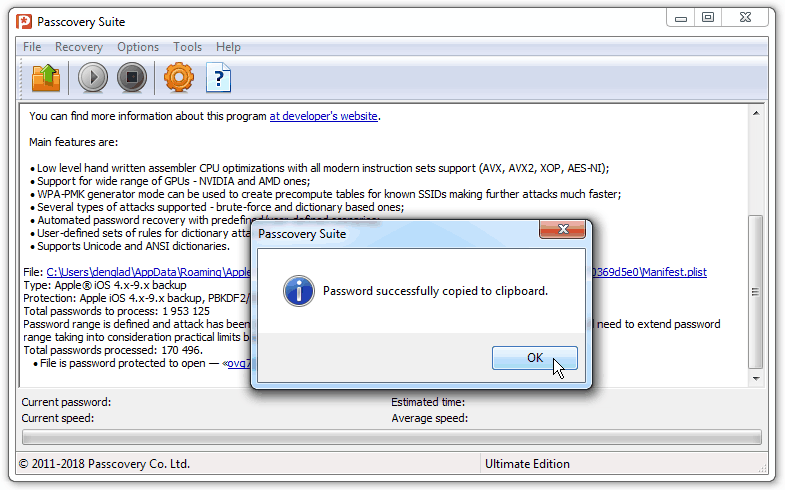Click the recovered password link
This screenshot has width=785, height=490.
coord(239,363)
